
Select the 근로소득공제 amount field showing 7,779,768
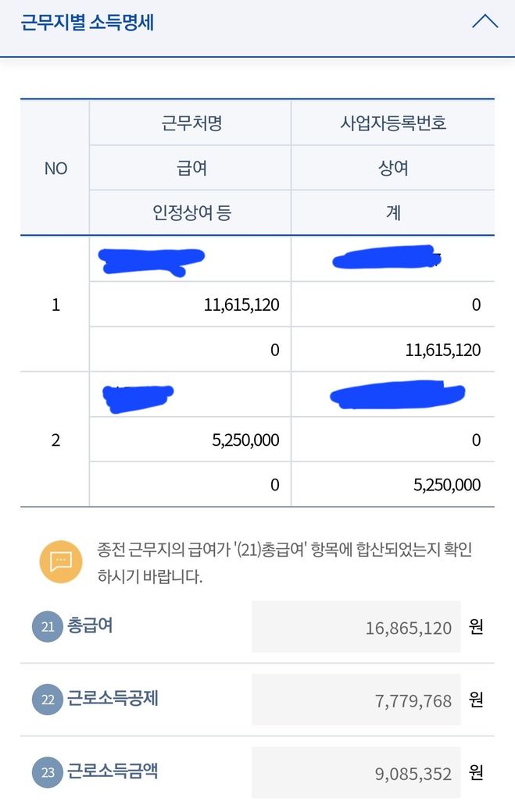pos(356,700)
